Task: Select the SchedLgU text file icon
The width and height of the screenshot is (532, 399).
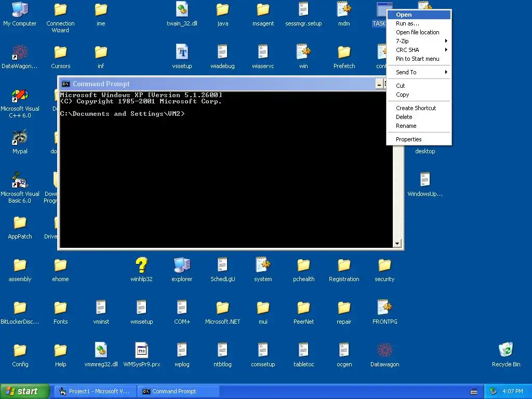Action: click(x=222, y=265)
